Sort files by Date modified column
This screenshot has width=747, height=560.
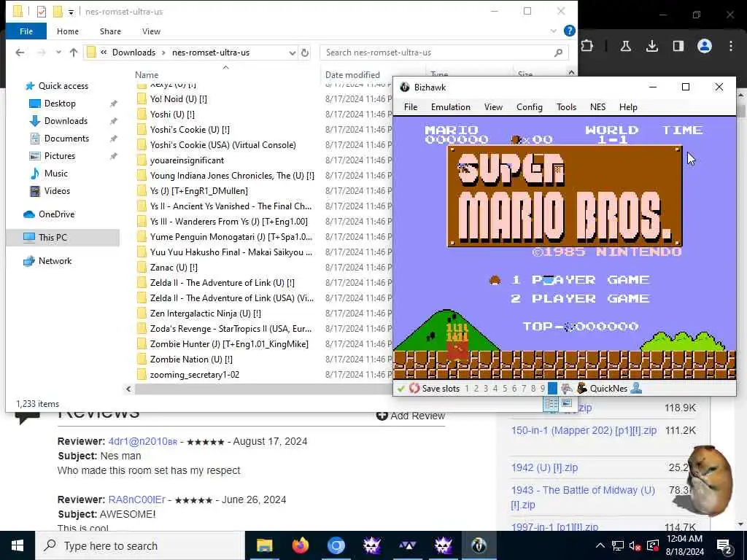coord(352,75)
